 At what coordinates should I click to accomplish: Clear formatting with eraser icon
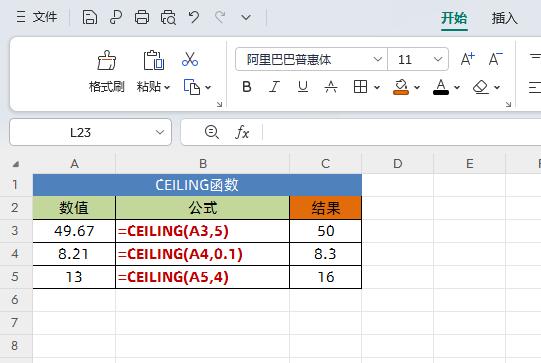(x=481, y=87)
